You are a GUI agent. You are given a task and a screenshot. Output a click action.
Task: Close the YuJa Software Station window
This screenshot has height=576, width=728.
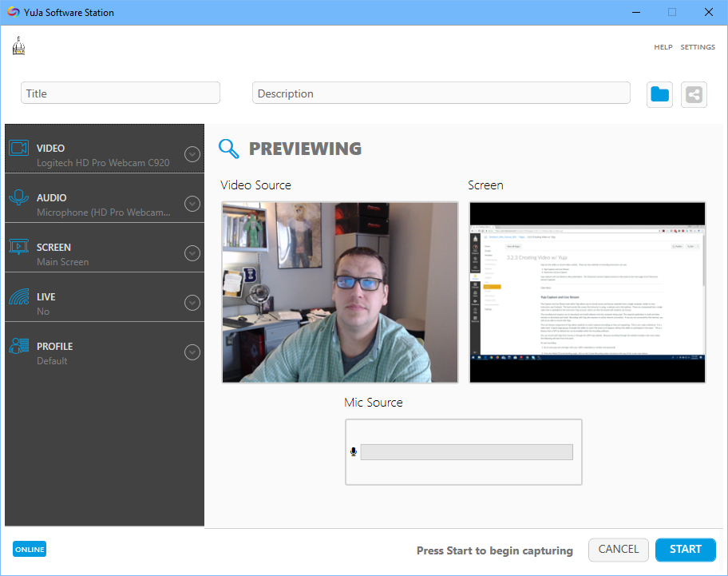709,13
